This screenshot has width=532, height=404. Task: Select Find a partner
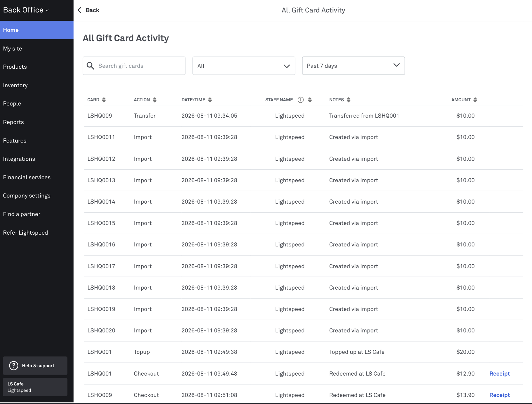coord(37,214)
